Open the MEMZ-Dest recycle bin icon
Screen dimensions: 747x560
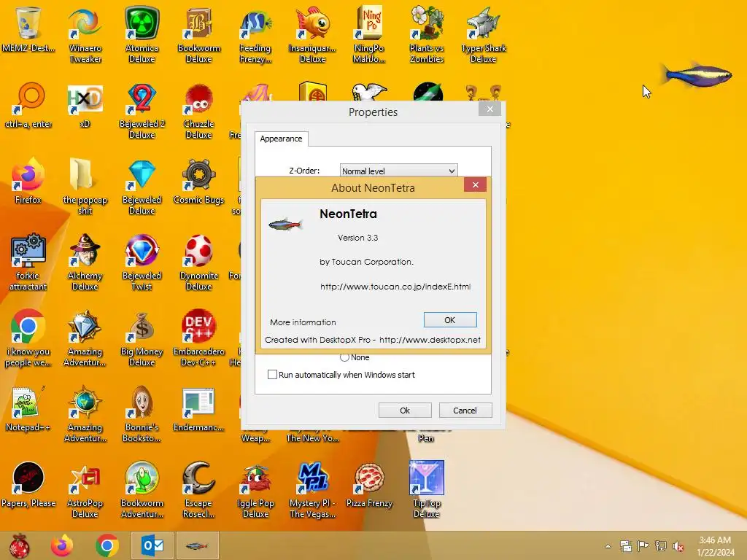coord(28,28)
